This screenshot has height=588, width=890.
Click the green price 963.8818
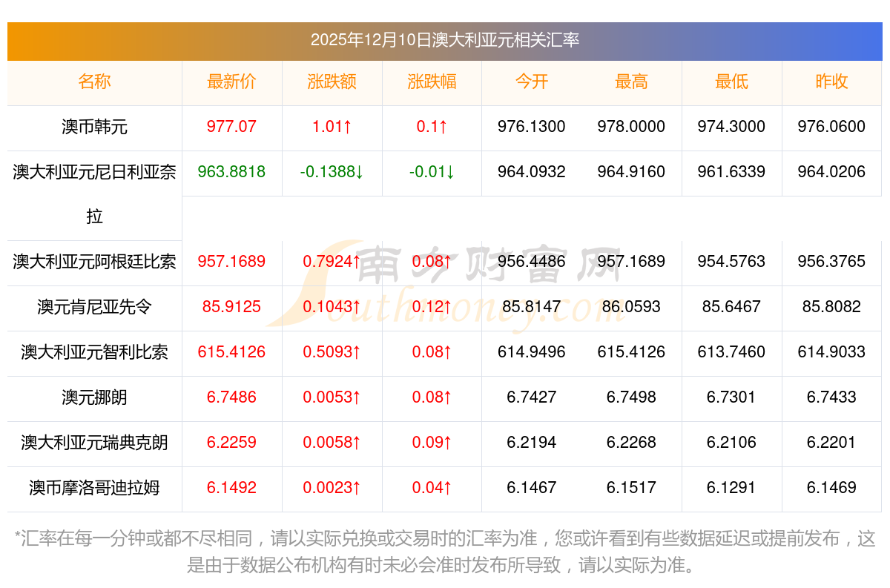coord(231,172)
